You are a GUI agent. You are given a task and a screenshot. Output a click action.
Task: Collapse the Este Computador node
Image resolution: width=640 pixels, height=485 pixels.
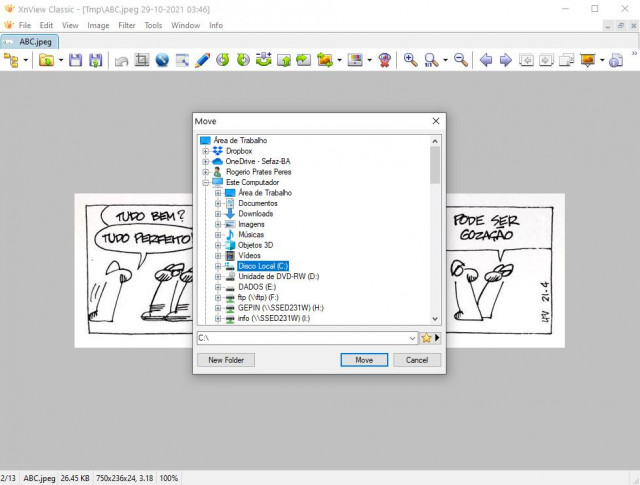pos(206,182)
